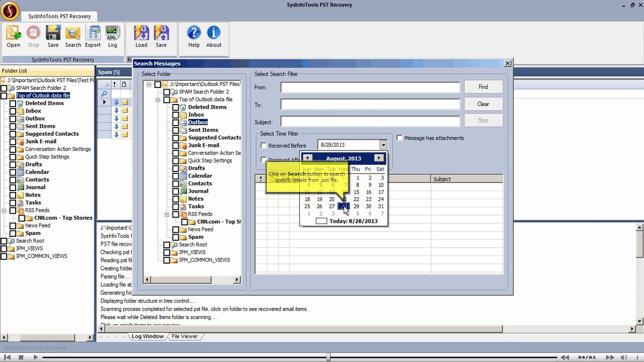Viewport: 644px width, 362px height.
Task: Click the Spam [5] panel header
Action: 109,72
